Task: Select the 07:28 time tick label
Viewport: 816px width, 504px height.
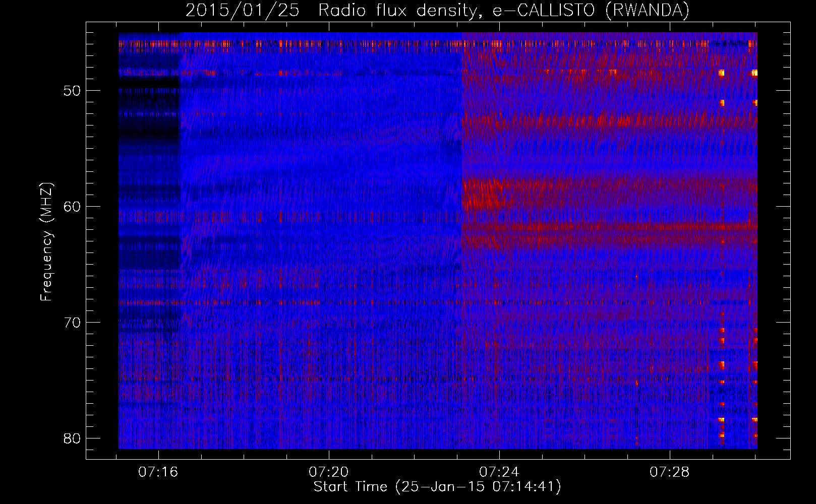Action: pos(670,472)
